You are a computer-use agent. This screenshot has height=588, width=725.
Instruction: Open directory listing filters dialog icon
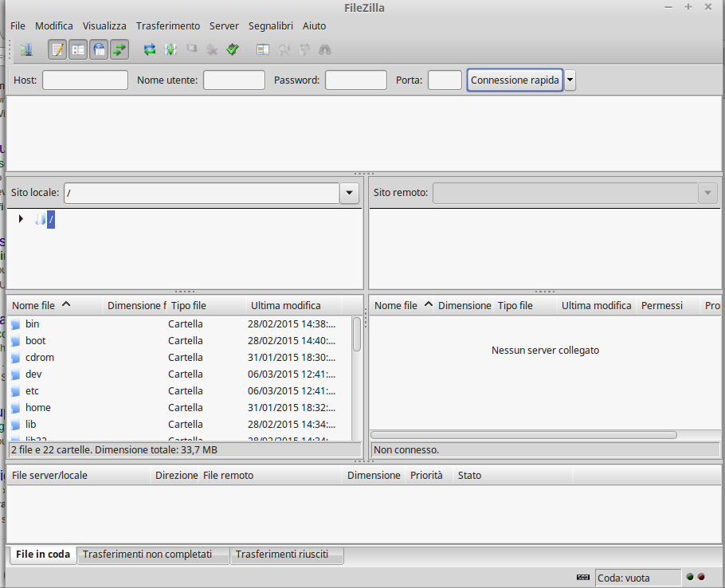[263, 49]
